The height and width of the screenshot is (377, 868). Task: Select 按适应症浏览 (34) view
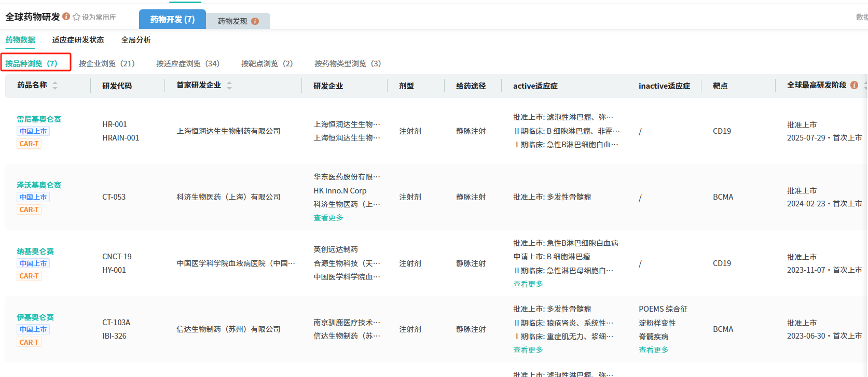pyautogui.click(x=188, y=63)
